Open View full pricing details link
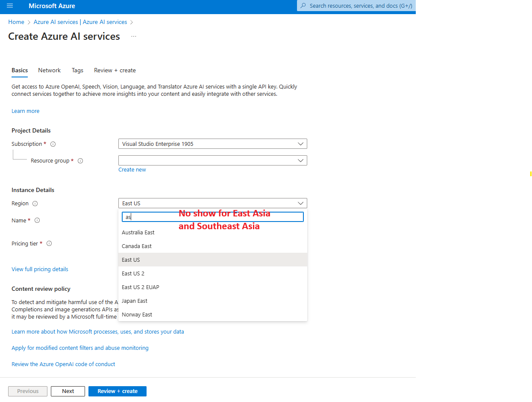The image size is (532, 402). pyautogui.click(x=40, y=269)
